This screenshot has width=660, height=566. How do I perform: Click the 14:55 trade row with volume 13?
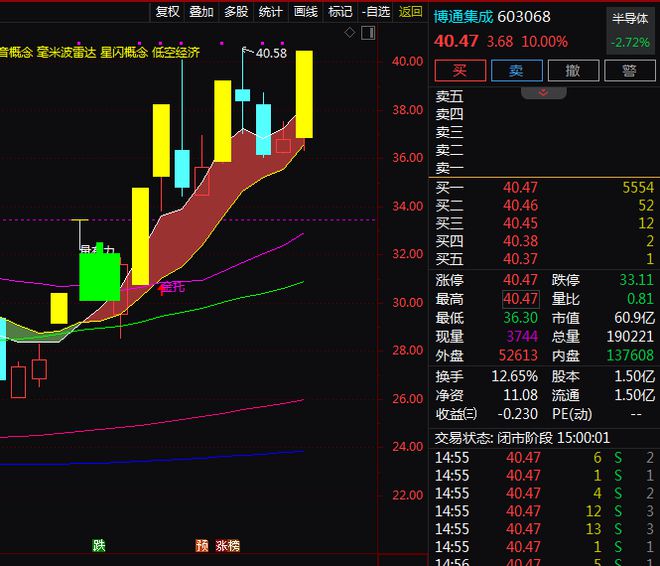[544, 529]
